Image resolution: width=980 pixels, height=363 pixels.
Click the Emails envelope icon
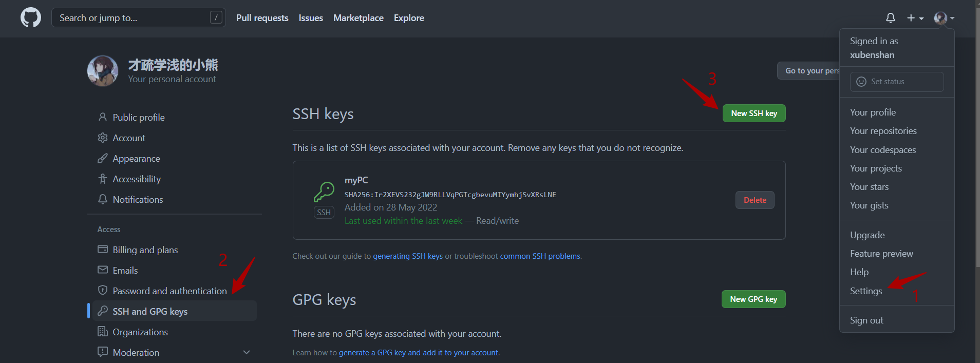point(103,270)
